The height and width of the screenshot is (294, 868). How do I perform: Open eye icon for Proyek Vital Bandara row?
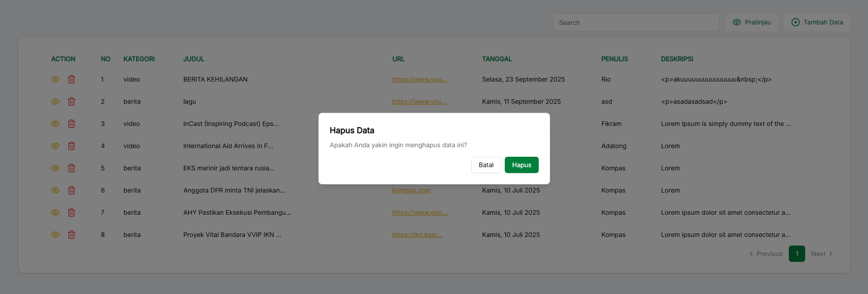tap(55, 235)
